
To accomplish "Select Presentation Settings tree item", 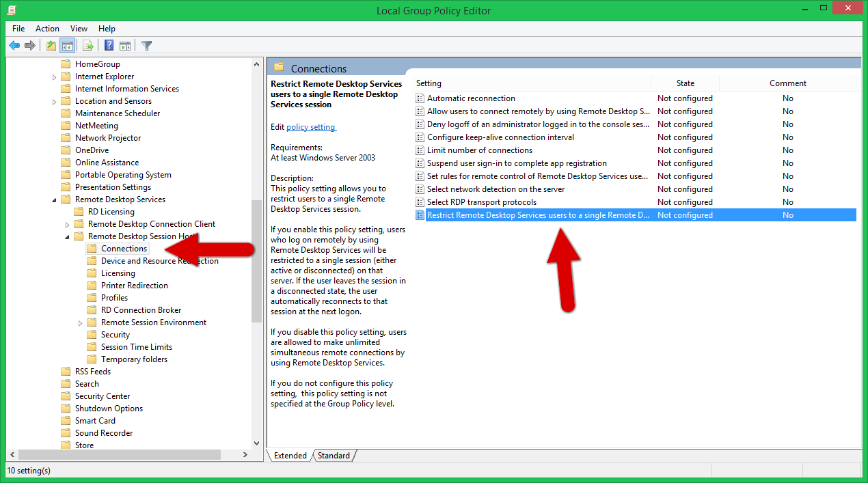I will 113,187.
